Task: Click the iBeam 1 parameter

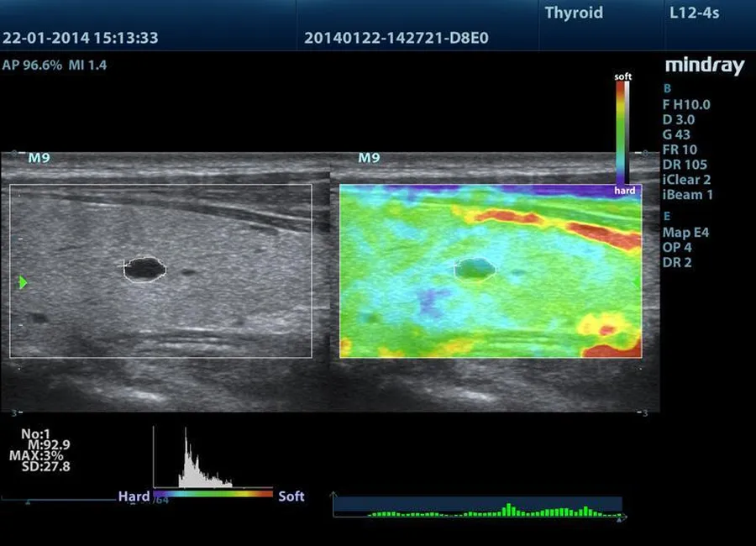Action: click(x=687, y=195)
